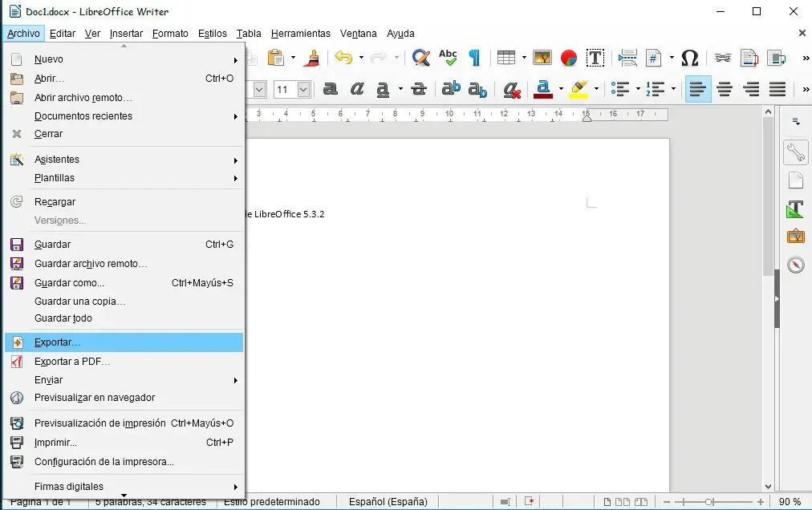812x510 pixels.
Task: Insert an image from toolbar
Action: coord(542,58)
